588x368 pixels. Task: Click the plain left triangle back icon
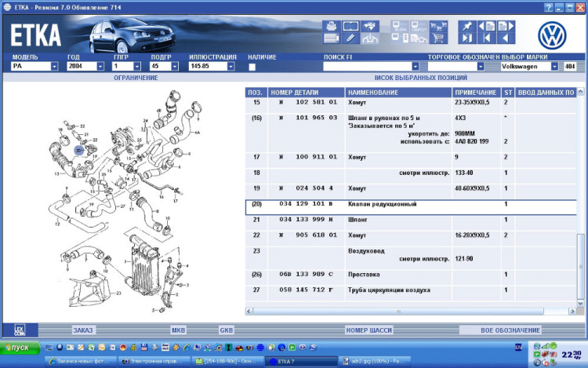pos(506,38)
